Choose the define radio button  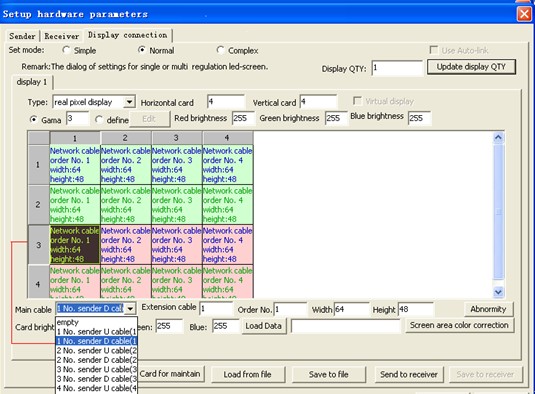click(x=99, y=120)
